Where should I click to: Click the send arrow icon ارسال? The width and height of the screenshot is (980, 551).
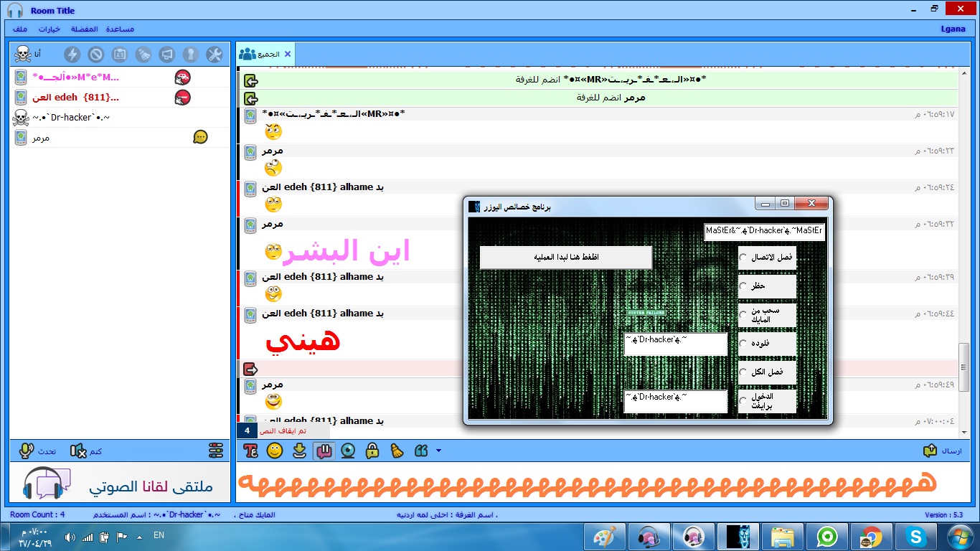pyautogui.click(x=930, y=451)
